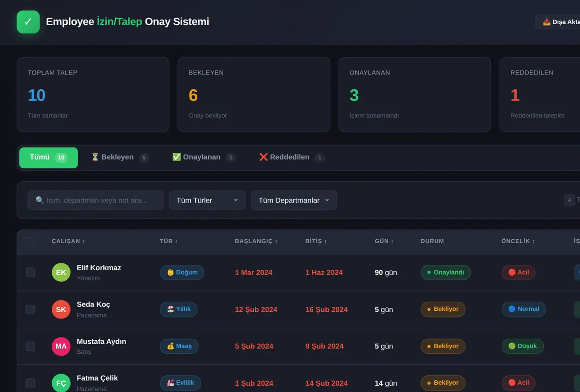
Task: Focus the name, department or note search field
Action: (96, 200)
